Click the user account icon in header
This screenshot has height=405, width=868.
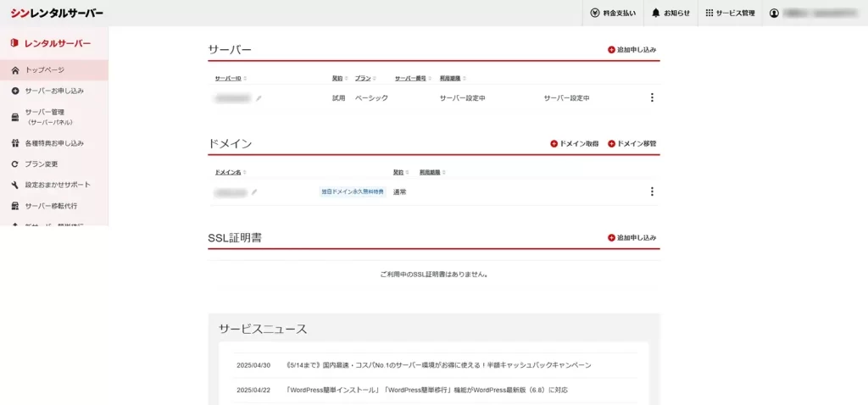click(x=774, y=14)
